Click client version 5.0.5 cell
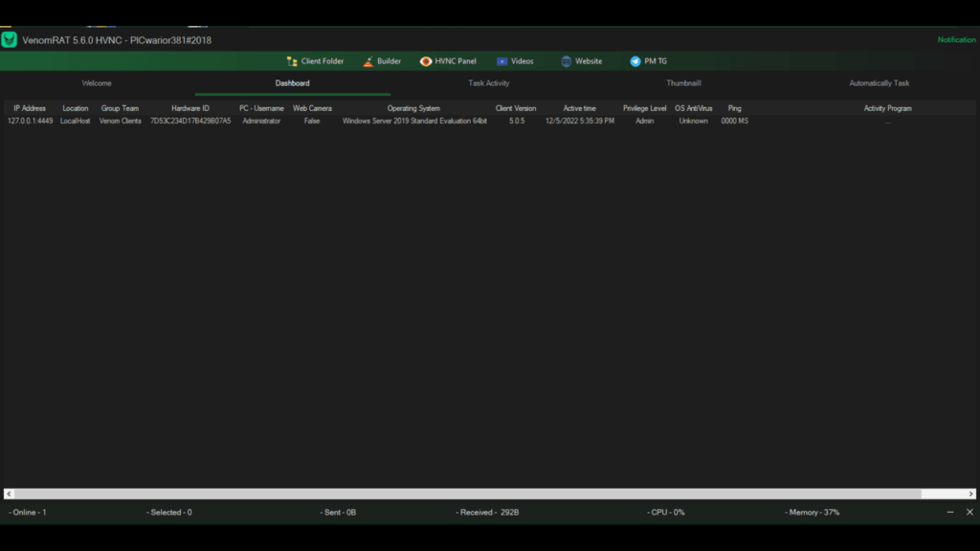This screenshot has height=551, width=980. 517,121
